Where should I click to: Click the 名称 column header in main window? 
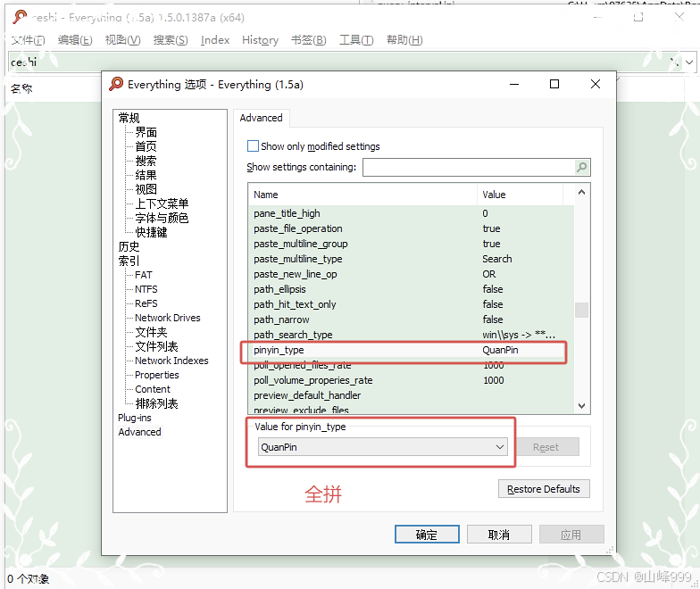(21, 89)
